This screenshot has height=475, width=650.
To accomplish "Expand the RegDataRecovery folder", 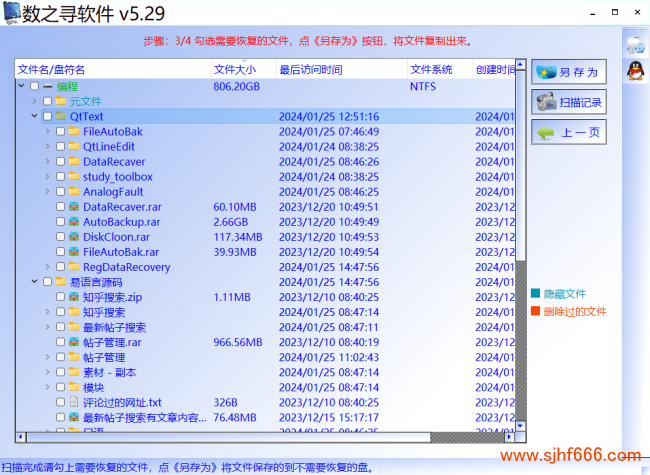I will click(47, 267).
